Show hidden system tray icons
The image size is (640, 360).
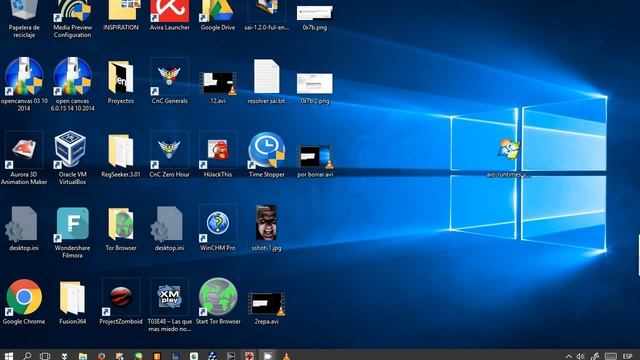(569, 356)
